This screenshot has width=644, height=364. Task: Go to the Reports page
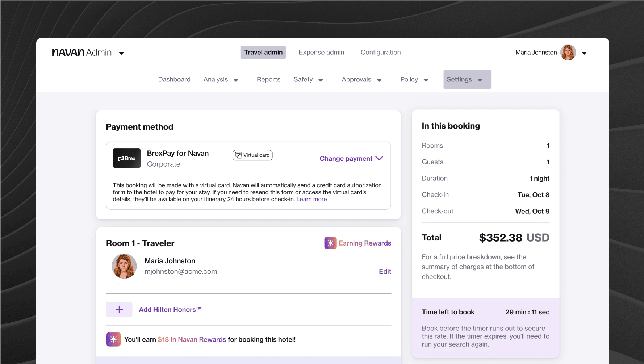tap(268, 79)
